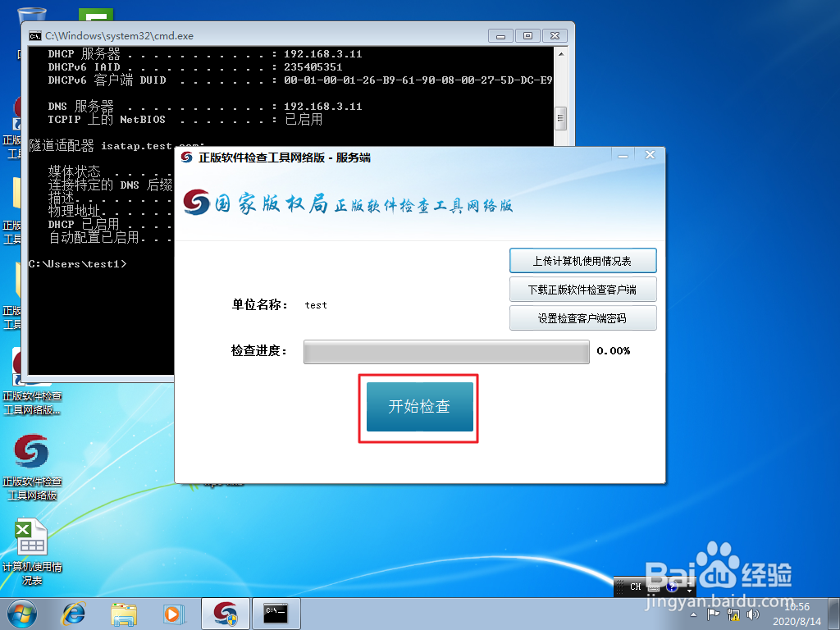
Task: Click the 检查进度 progress bar
Action: tap(446, 352)
